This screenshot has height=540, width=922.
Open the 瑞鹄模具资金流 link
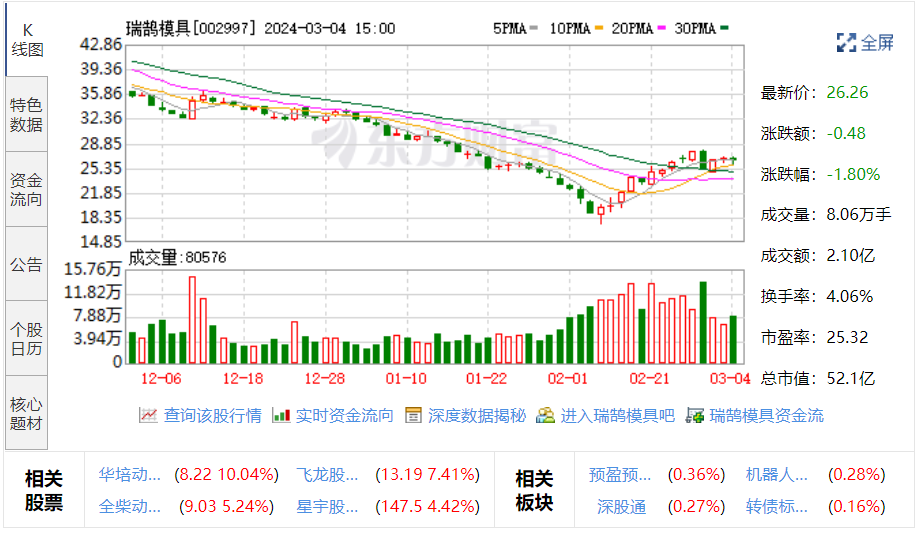pyautogui.click(x=767, y=415)
